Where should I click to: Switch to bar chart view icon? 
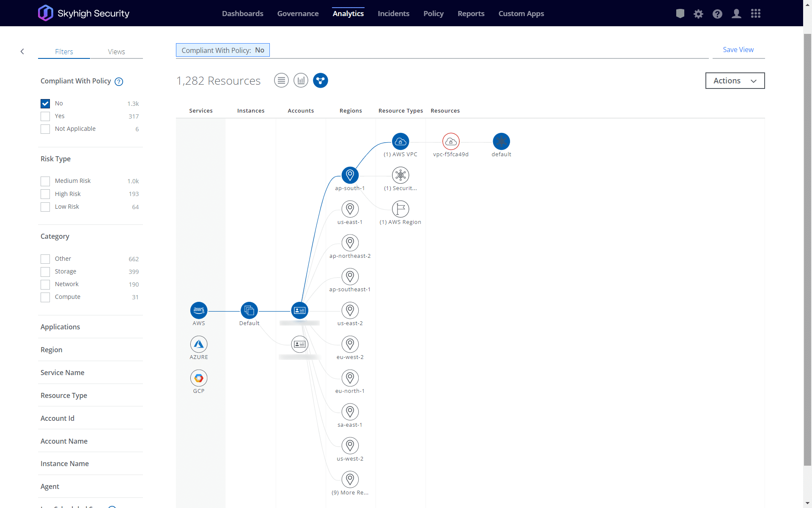pos(301,80)
